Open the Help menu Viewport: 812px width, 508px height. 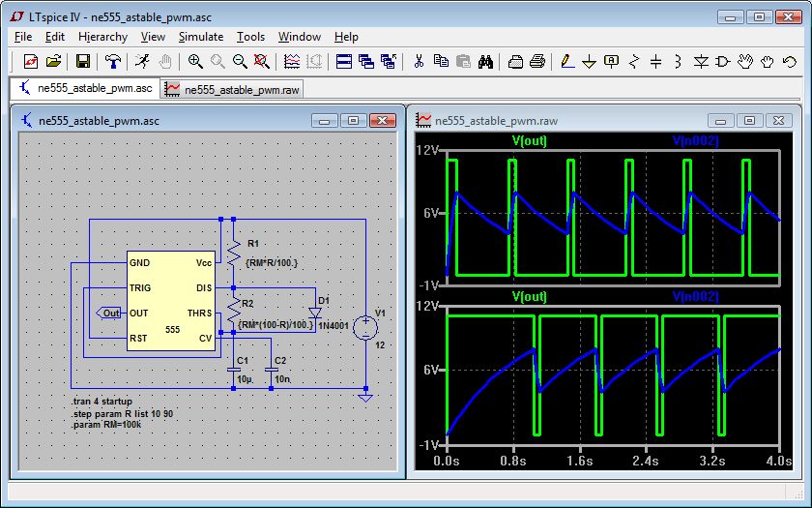coord(346,37)
